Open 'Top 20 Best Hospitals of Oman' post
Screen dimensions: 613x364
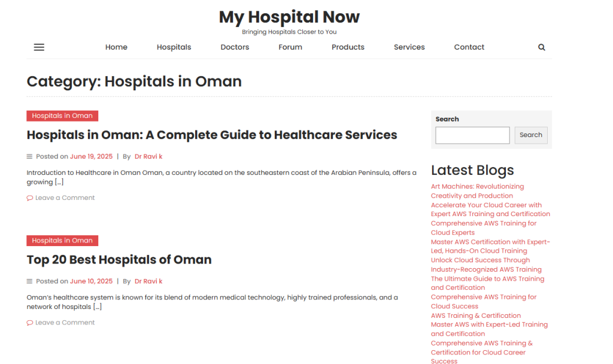pos(119,260)
